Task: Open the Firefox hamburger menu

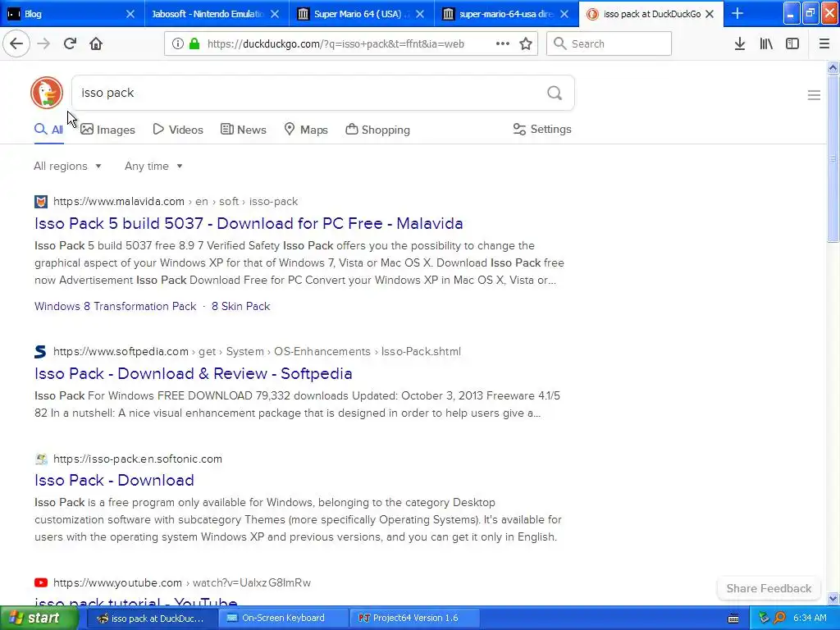Action: pos(824,43)
